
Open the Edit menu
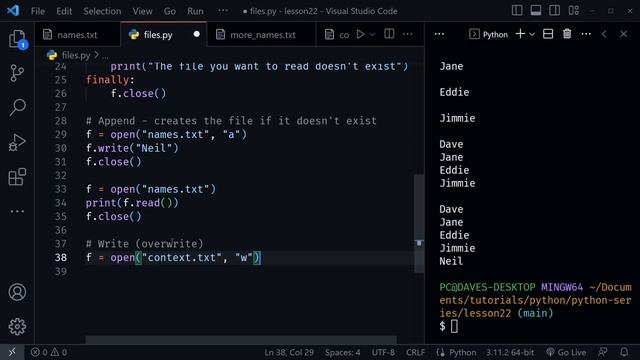(x=64, y=11)
